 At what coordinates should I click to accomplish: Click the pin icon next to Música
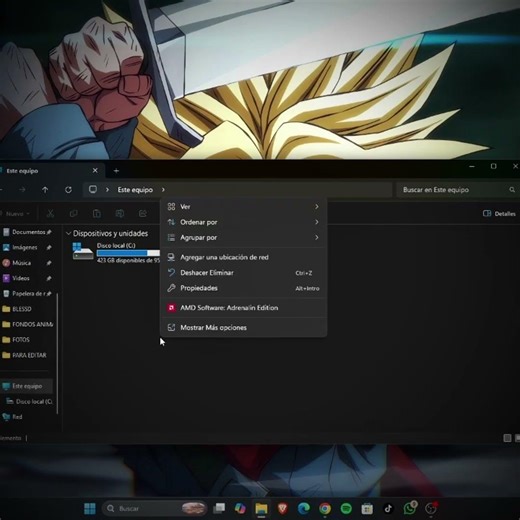49,263
